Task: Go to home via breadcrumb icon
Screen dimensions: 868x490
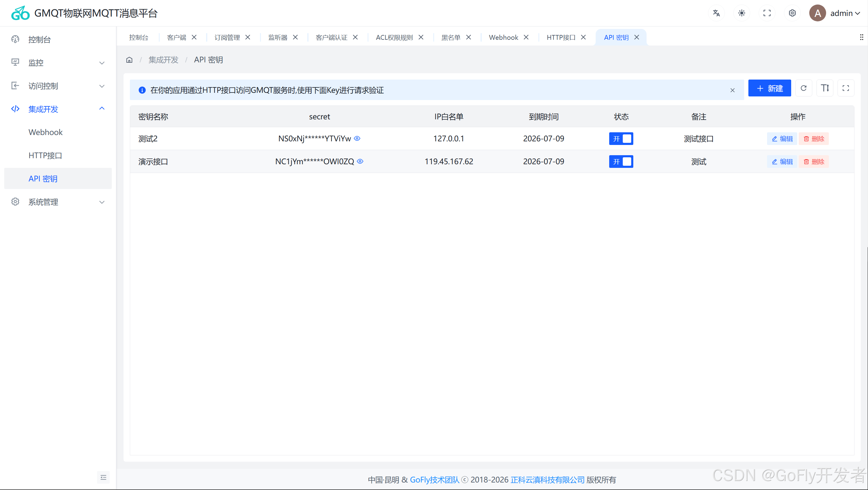Action: 129,60
